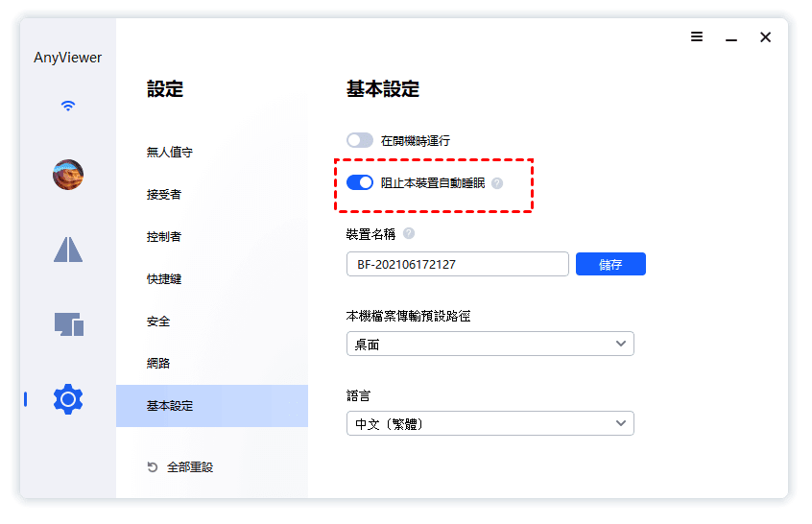The width and height of the screenshot is (812, 524).
Task: Switch to the 安全 settings tab
Action: tap(158, 321)
